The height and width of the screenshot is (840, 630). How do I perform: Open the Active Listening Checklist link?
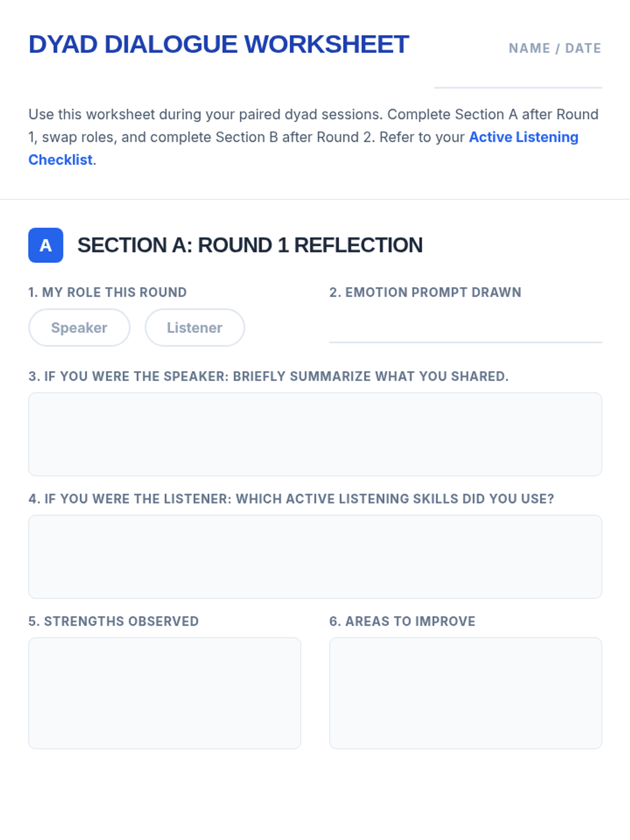[x=523, y=137]
